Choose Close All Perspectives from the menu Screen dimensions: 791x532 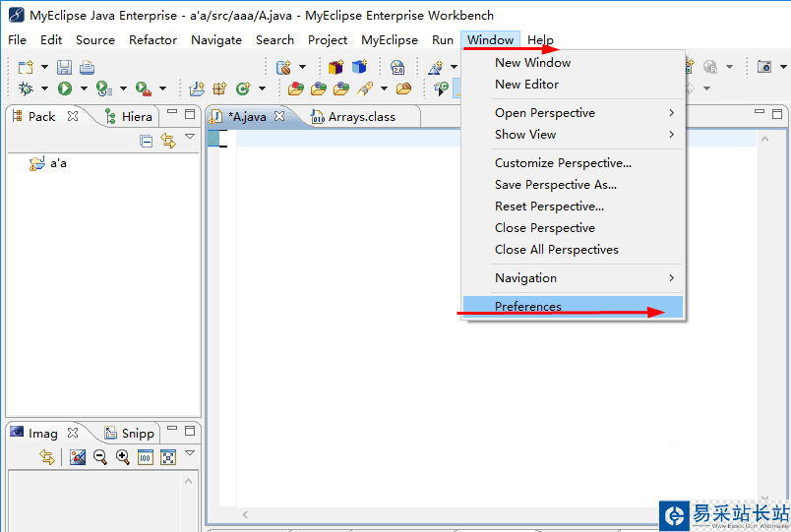click(x=573, y=250)
